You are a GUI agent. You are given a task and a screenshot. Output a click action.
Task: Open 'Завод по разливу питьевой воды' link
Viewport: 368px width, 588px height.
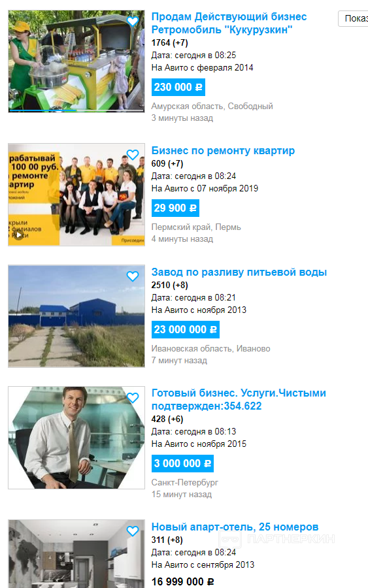coord(239,272)
